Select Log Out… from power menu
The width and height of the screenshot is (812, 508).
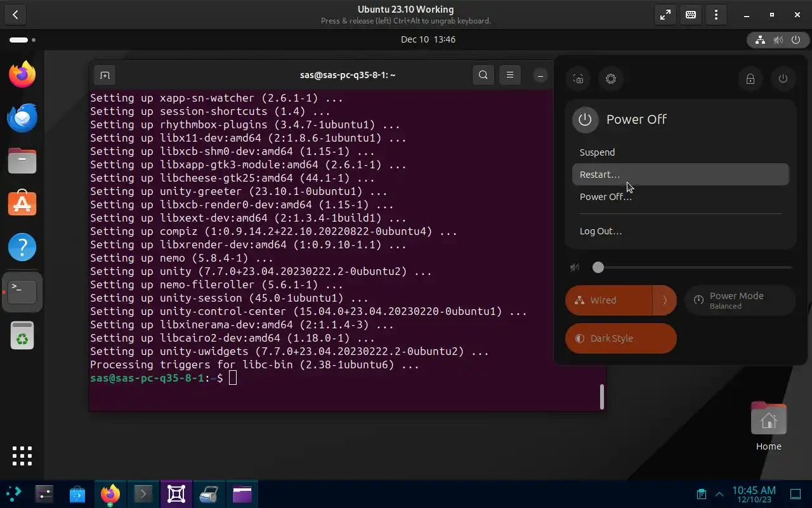(x=680, y=231)
